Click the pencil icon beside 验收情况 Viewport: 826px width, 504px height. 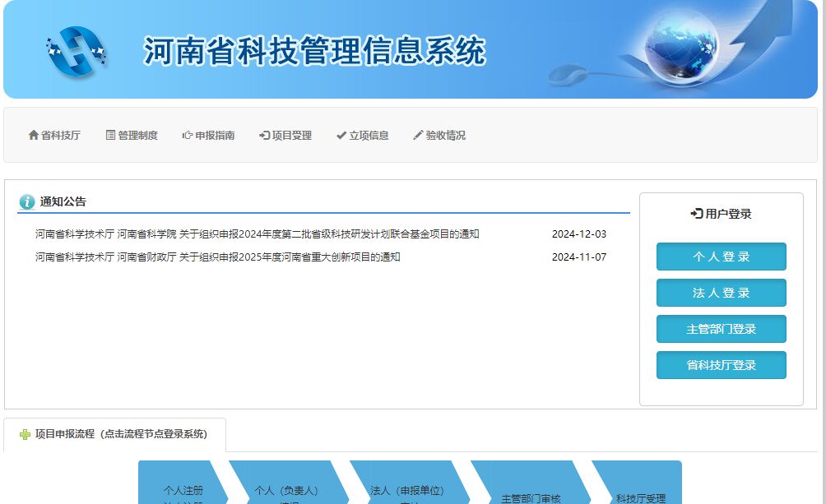pyautogui.click(x=418, y=136)
